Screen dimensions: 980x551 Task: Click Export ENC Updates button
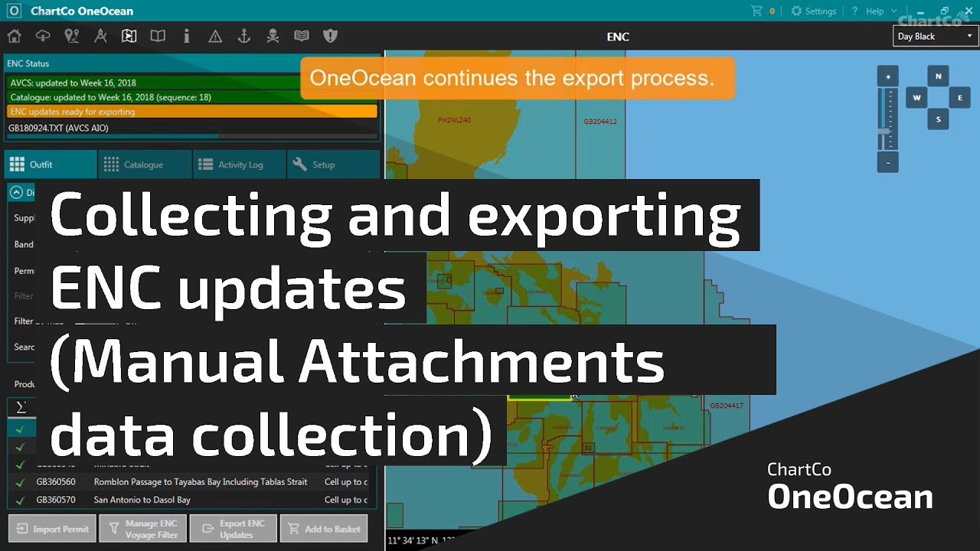click(x=233, y=529)
